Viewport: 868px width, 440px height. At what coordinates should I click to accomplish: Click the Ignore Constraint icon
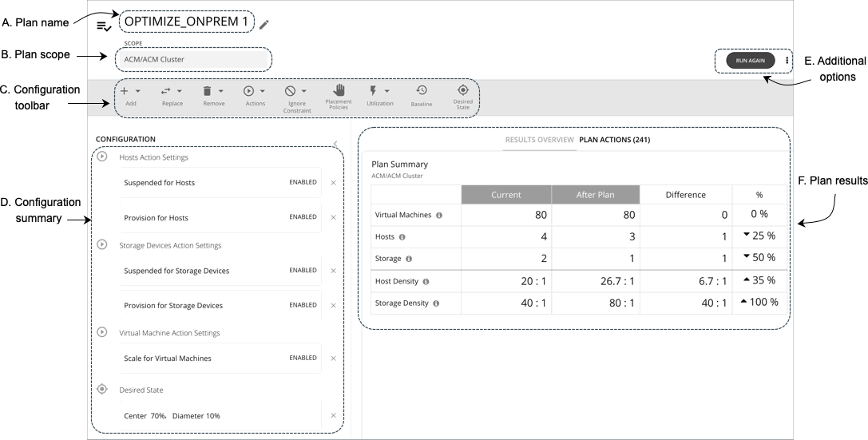[290, 91]
